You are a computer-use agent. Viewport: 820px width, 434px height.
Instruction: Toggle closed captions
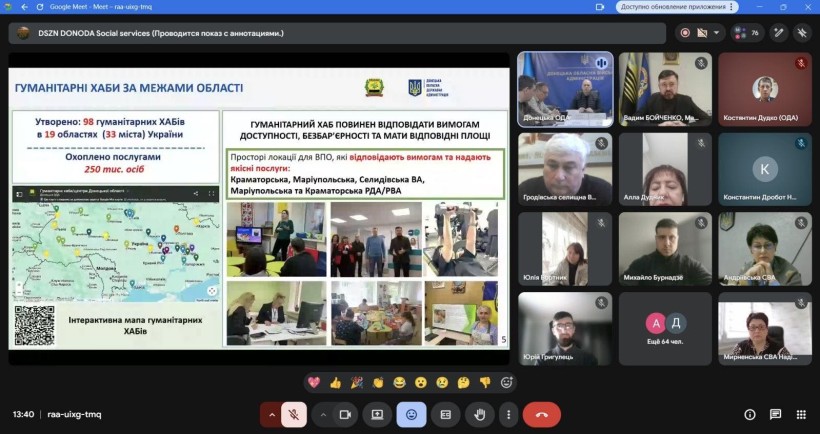coord(446,415)
